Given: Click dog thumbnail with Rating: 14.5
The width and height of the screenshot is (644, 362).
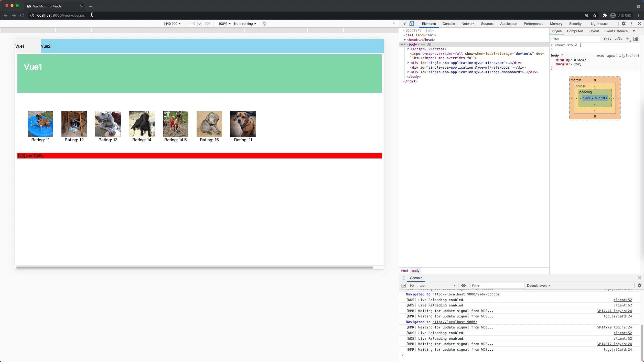Looking at the screenshot, I should [x=176, y=124].
